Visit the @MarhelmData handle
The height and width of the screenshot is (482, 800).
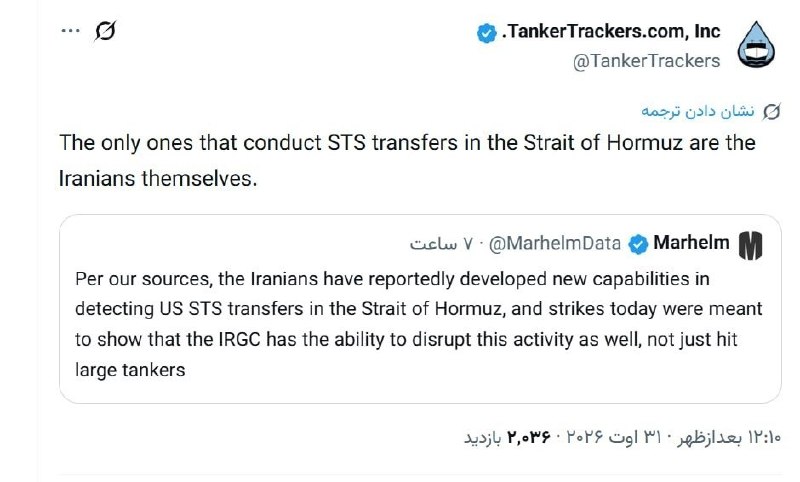(555, 244)
